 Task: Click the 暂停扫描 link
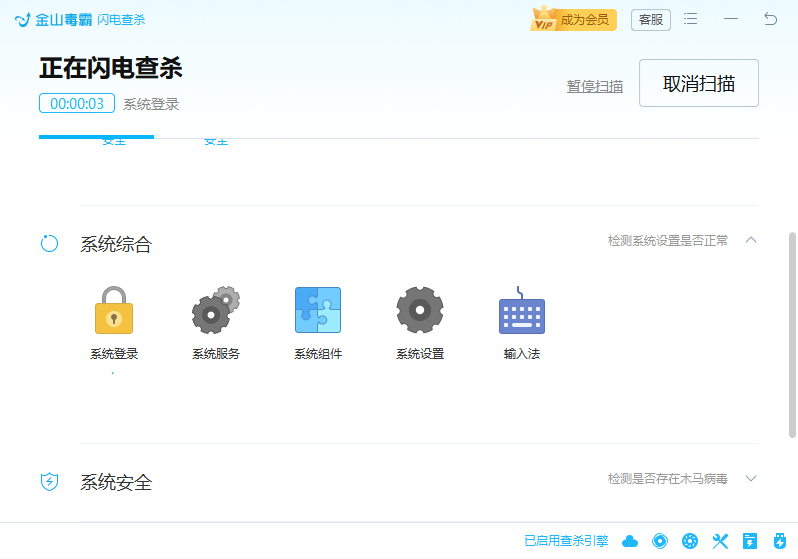(595, 86)
